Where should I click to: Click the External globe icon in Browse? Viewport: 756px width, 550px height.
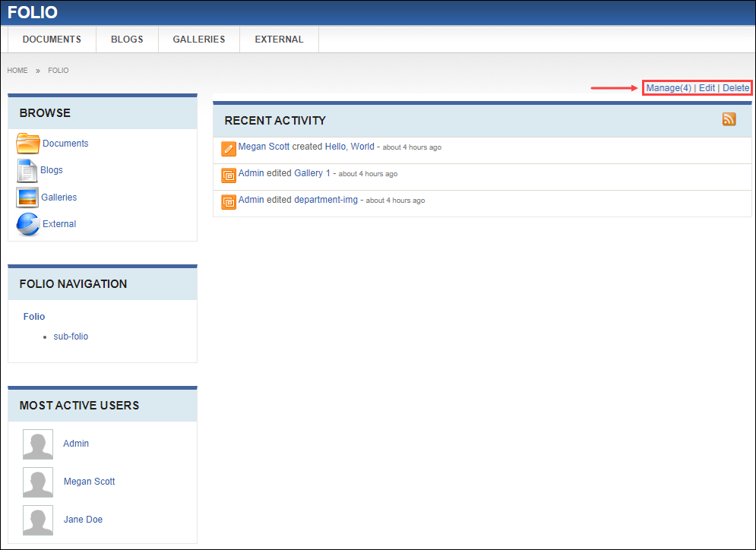[x=28, y=224]
